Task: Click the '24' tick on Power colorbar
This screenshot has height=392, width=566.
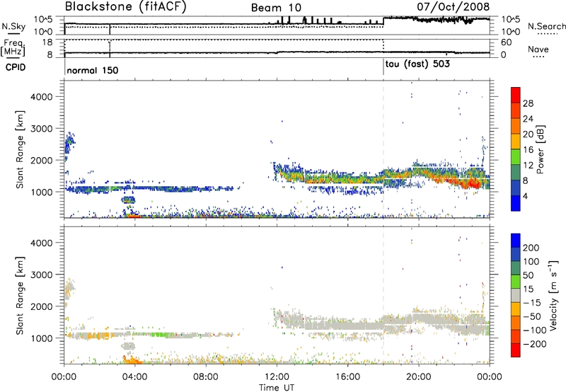Action: pos(528,119)
